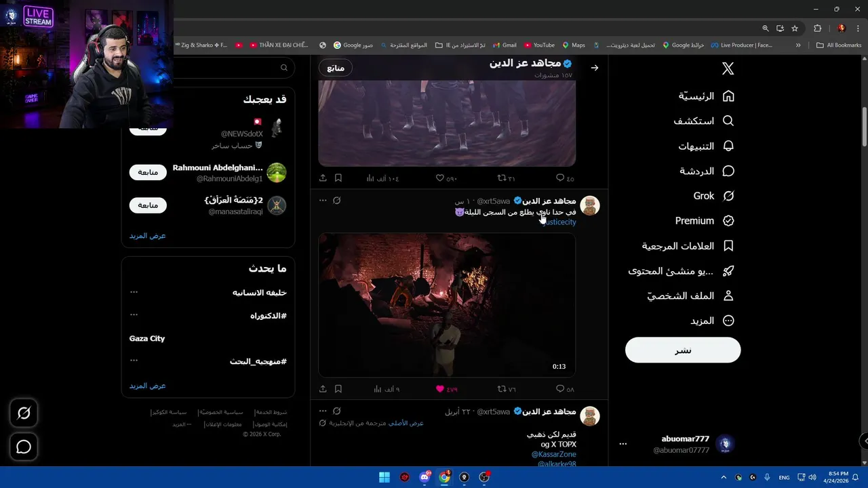
Task: Follow the manasatalIraqi account
Action: point(148,205)
